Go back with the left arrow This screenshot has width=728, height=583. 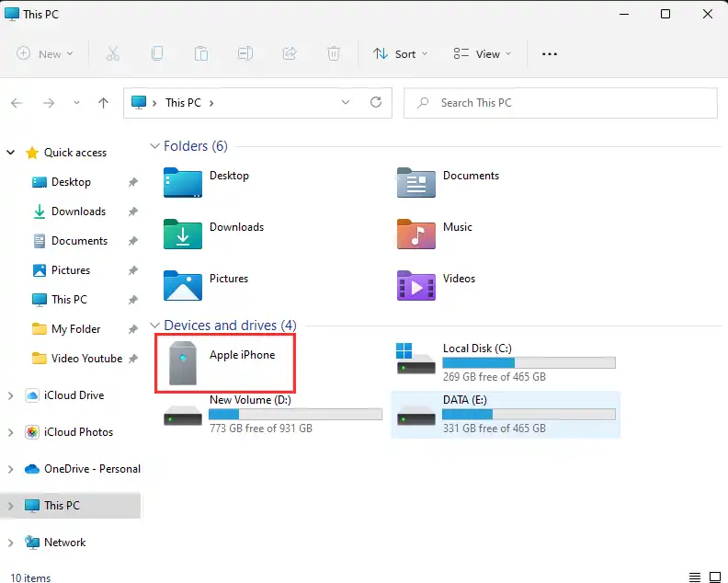point(17,103)
